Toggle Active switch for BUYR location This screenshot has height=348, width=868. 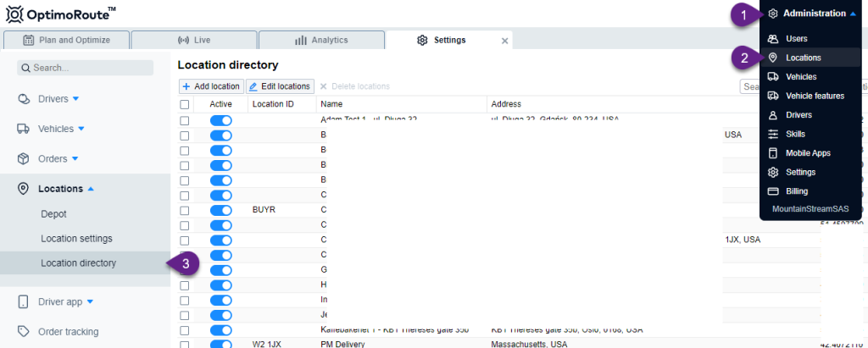point(221,210)
